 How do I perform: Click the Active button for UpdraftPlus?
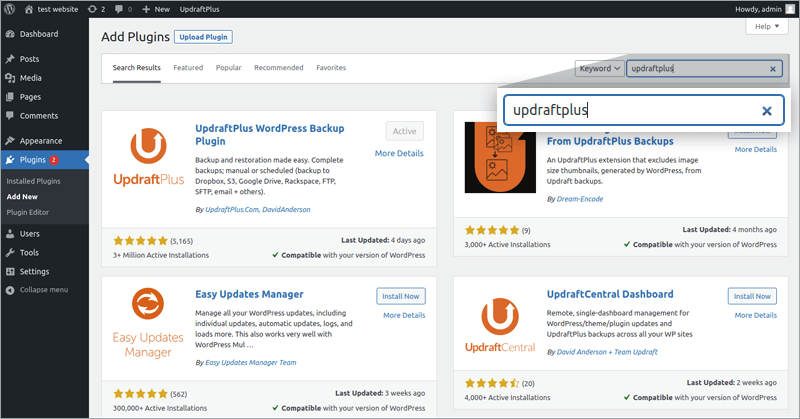(x=405, y=131)
